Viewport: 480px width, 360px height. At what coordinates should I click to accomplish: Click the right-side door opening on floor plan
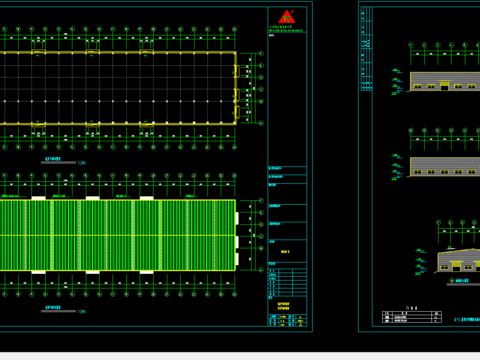click(237, 71)
